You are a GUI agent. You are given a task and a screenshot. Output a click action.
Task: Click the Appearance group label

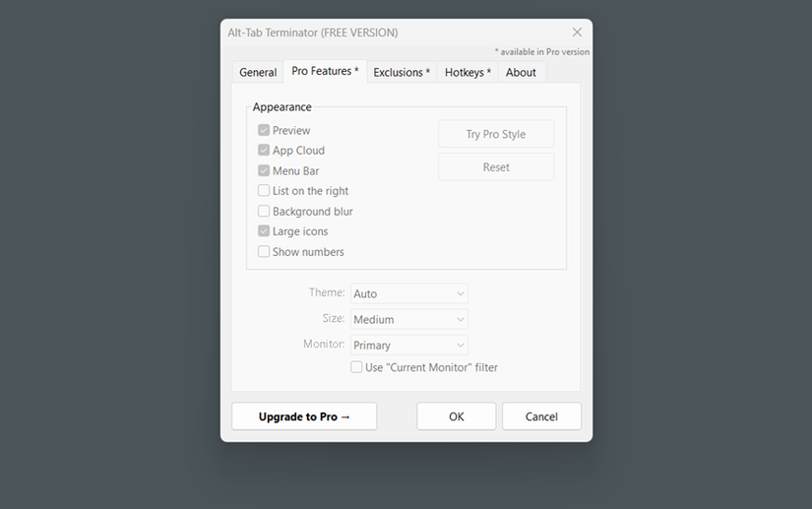282,107
